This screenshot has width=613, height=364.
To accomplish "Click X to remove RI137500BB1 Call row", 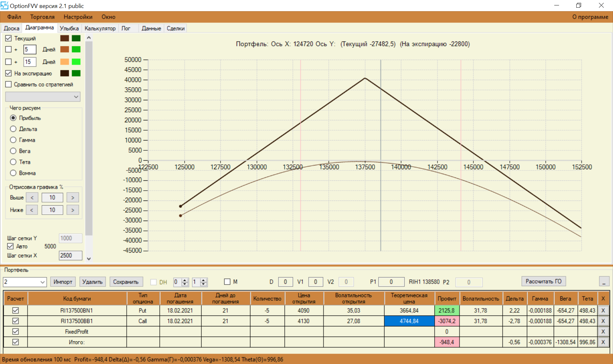I will [x=603, y=321].
